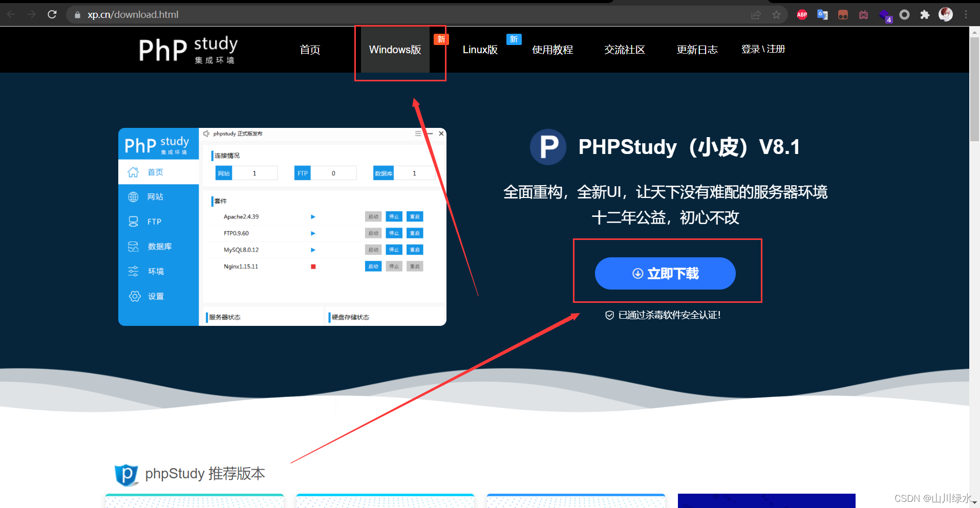Open the pink TV-shaped extension icon
Viewport: 980px width, 508px height.
coord(864,15)
